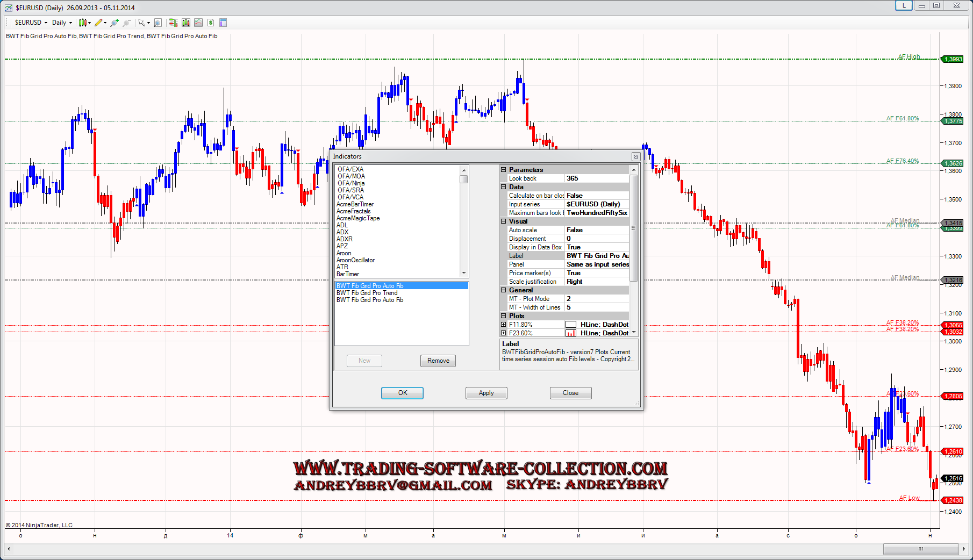Open the Daily interval dropdown

62,23
